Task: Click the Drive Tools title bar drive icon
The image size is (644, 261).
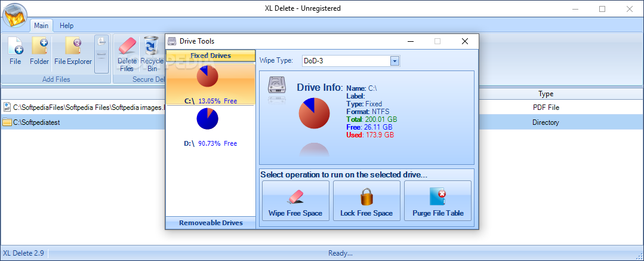Action: [x=172, y=41]
